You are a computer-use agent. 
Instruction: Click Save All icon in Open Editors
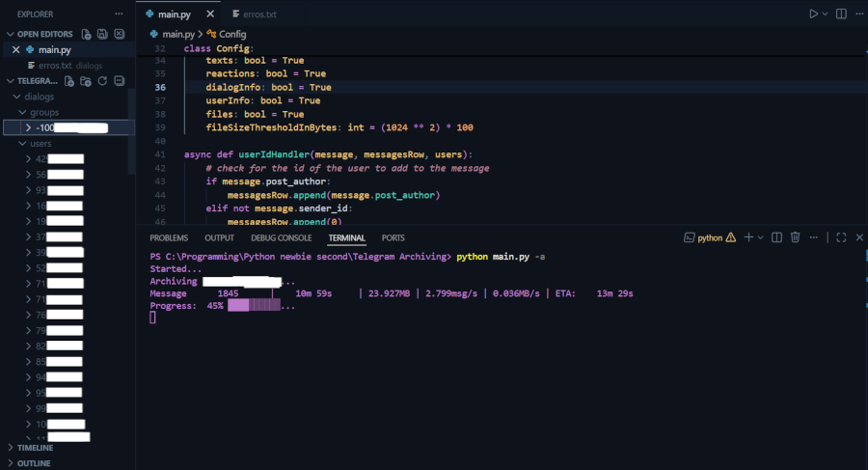[102, 34]
